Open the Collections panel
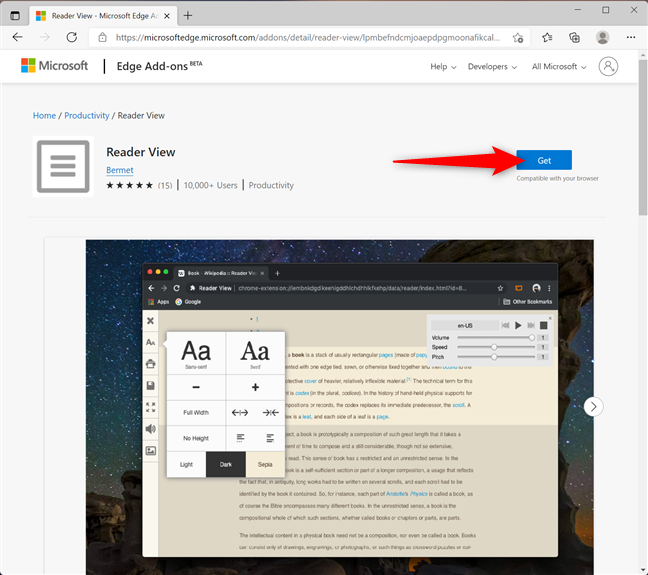Viewport: 648px width, 575px height. [x=574, y=38]
